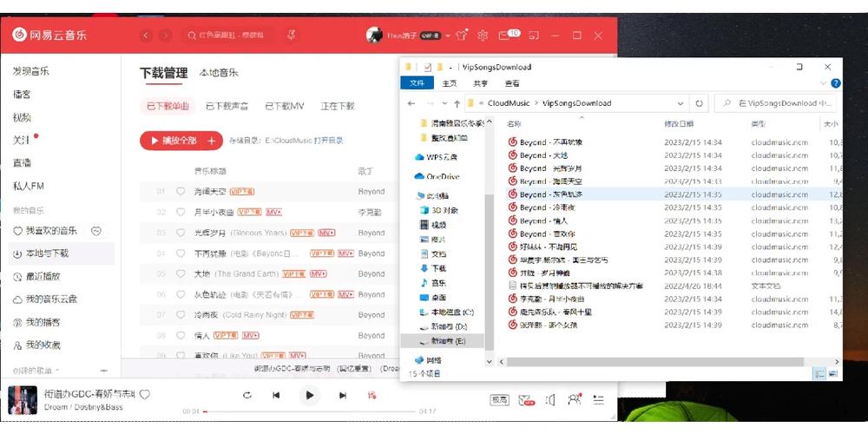Open the sound effects icon

pyautogui.click(x=527, y=399)
